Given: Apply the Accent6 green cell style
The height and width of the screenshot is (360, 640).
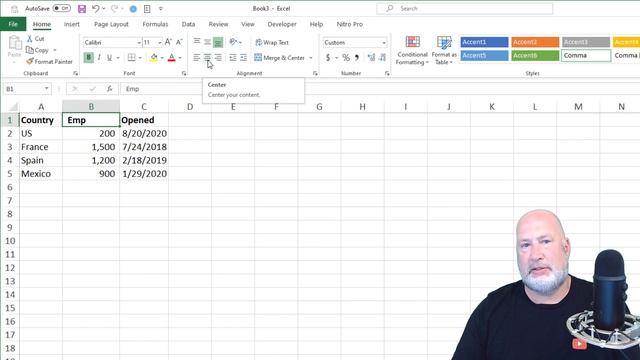Looking at the screenshot, I should 535,55.
